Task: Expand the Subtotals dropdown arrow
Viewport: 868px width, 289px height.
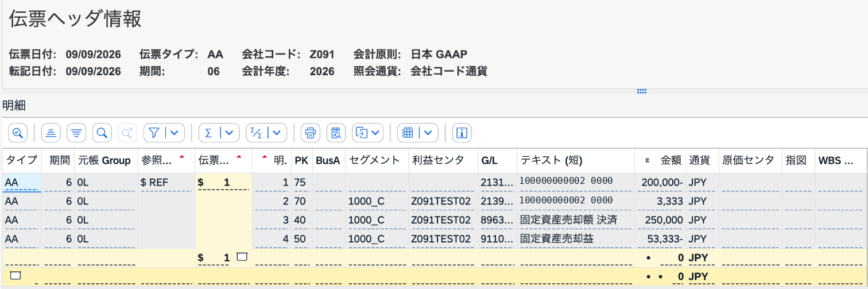Action: (x=277, y=133)
